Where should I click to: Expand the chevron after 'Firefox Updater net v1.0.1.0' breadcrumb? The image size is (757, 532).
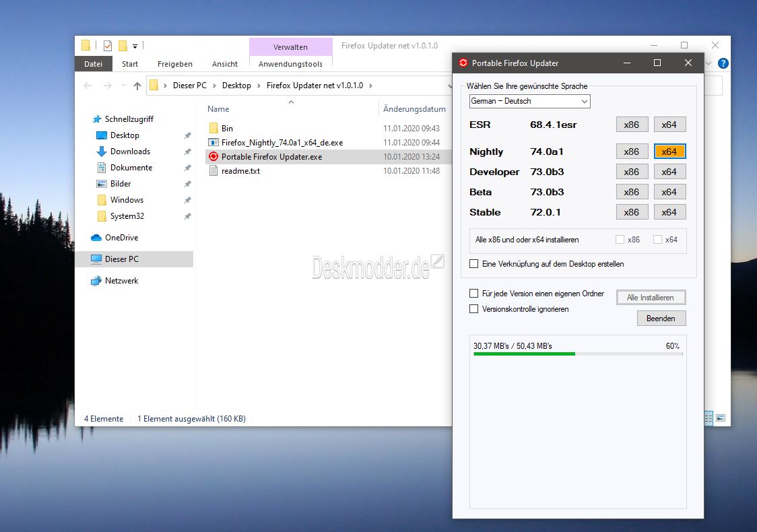pos(371,86)
